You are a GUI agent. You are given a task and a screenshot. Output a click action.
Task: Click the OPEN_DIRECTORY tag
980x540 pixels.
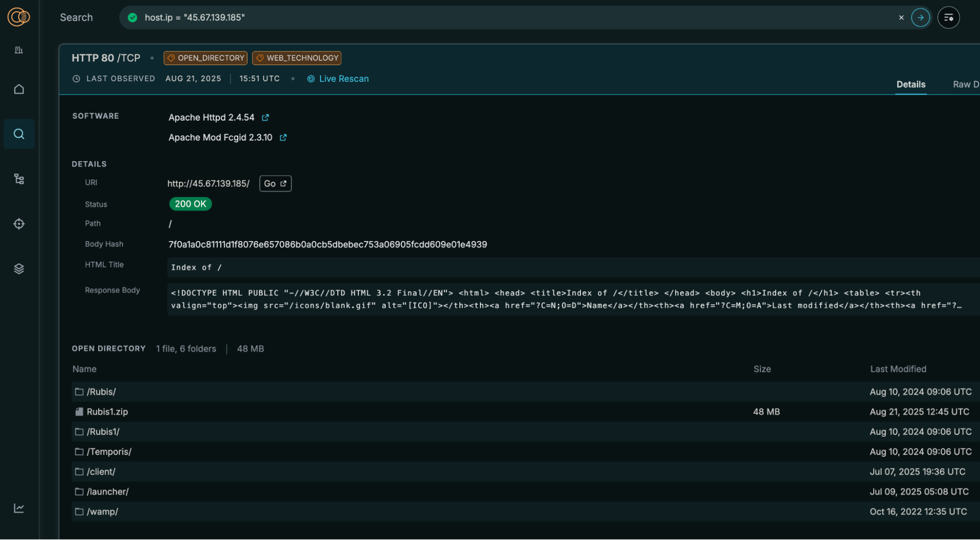[x=205, y=58]
